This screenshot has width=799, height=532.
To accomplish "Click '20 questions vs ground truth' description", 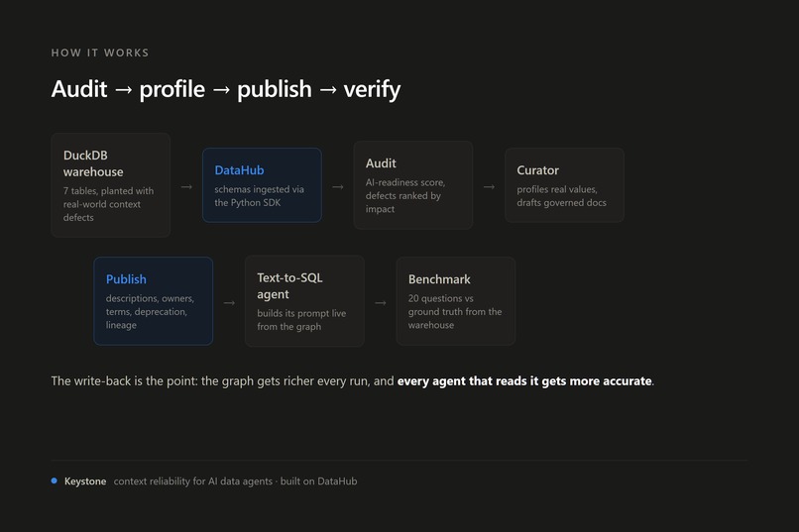I will [x=455, y=311].
